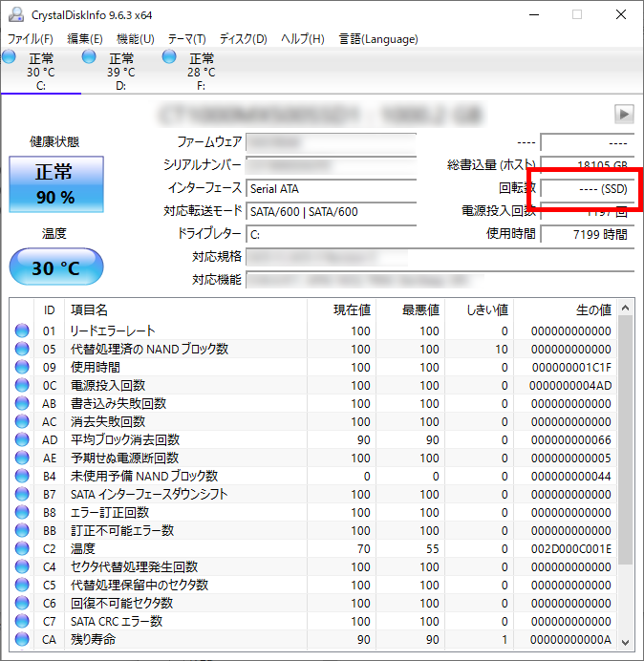Click the drive letter field showing C:
Viewport: 644px width, 661px height.
click(331, 234)
